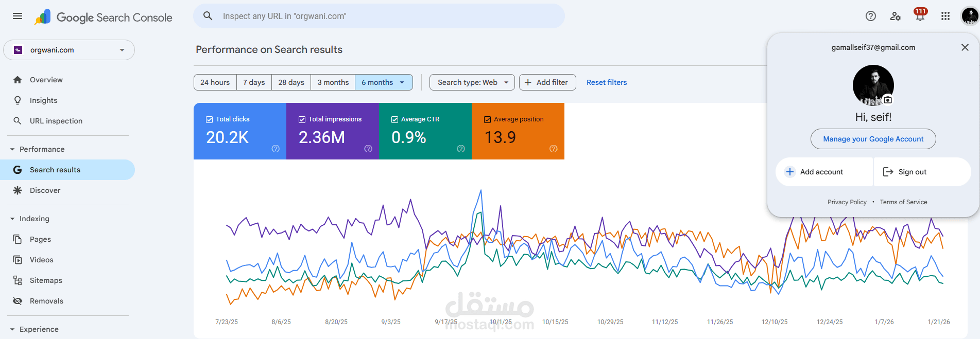Click the Discover asterisk icon
The width and height of the screenshot is (980, 339).
[18, 190]
